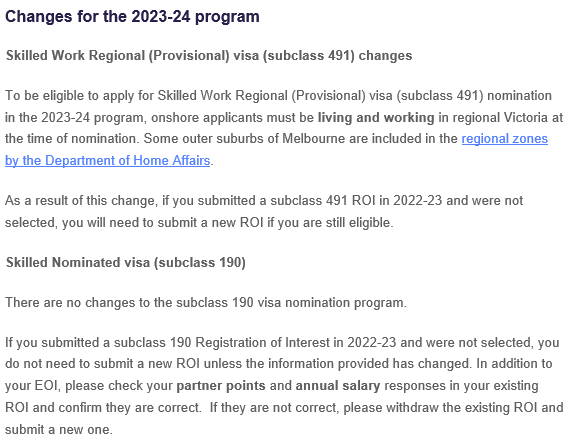Click the bold "living and working" text
This screenshot has height=442, width=576.
376,118
